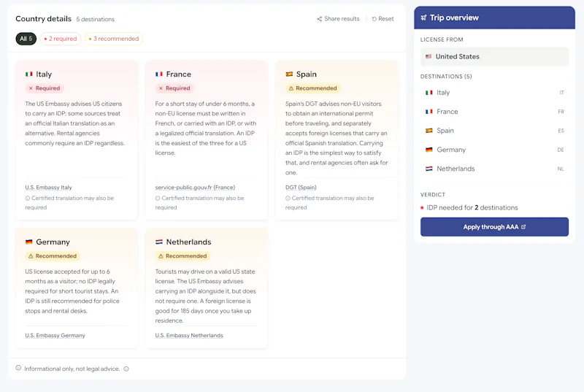Click the Spain flag in the destinations list
This screenshot has width=584, height=392.
[x=429, y=131]
